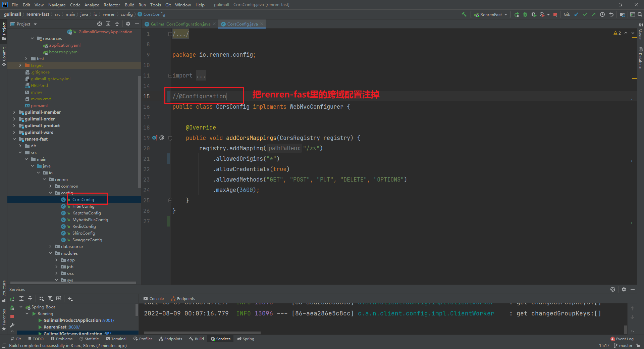Switch to GulimallCorsConfiguration.java tab
This screenshot has width=644, height=349.
pyautogui.click(x=180, y=24)
